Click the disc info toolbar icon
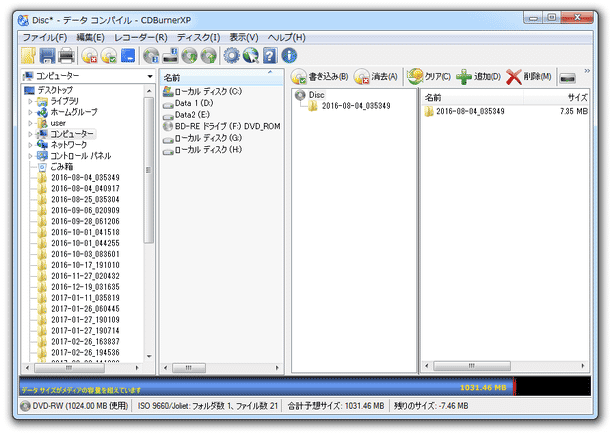The image size is (612, 434). pyautogui.click(x=151, y=56)
